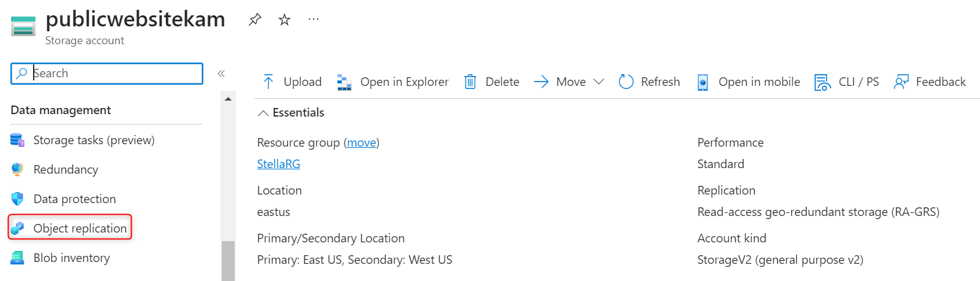Click the Feedback button

(930, 82)
